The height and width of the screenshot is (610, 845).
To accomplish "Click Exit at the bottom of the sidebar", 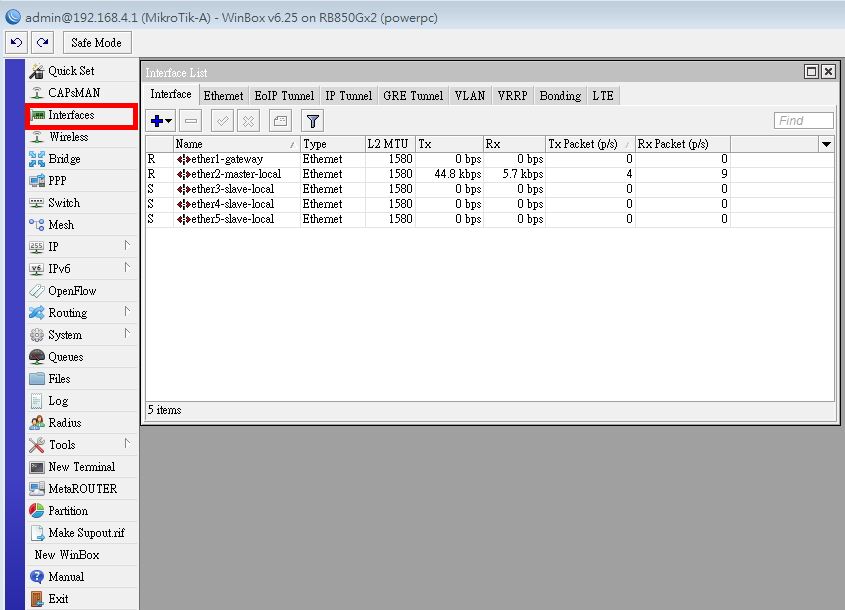I will coord(58,598).
